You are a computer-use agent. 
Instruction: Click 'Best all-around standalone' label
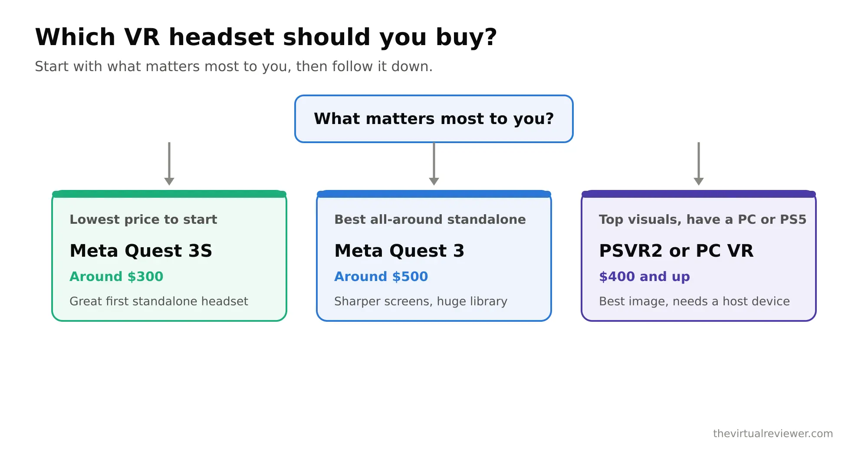(430, 219)
